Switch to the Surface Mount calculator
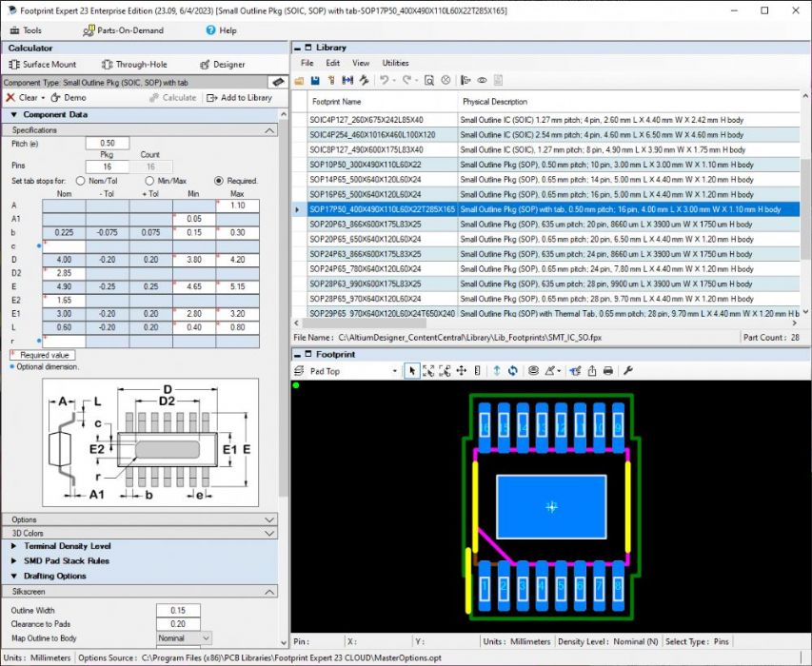812x666 pixels. click(43, 64)
